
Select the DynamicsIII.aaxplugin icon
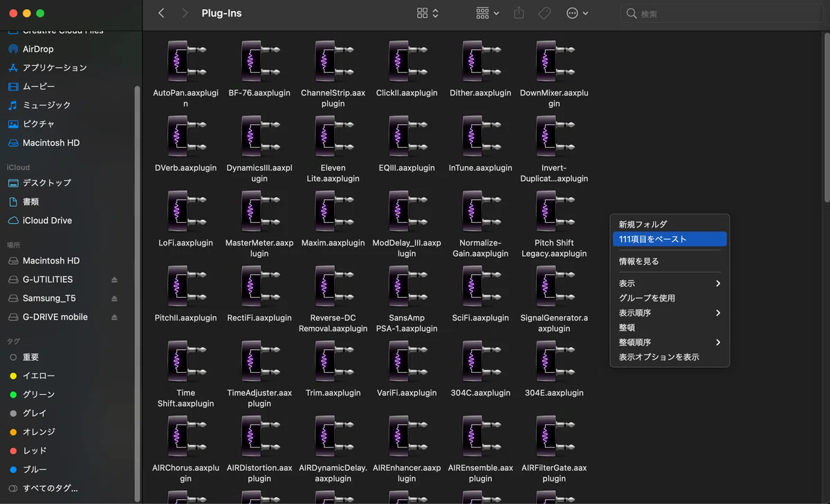(259, 136)
